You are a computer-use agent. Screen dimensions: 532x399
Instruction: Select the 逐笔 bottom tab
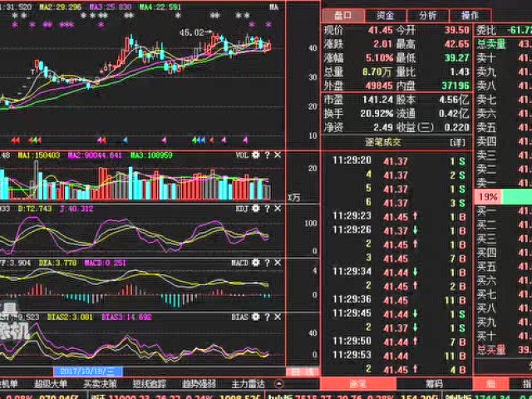358,384
